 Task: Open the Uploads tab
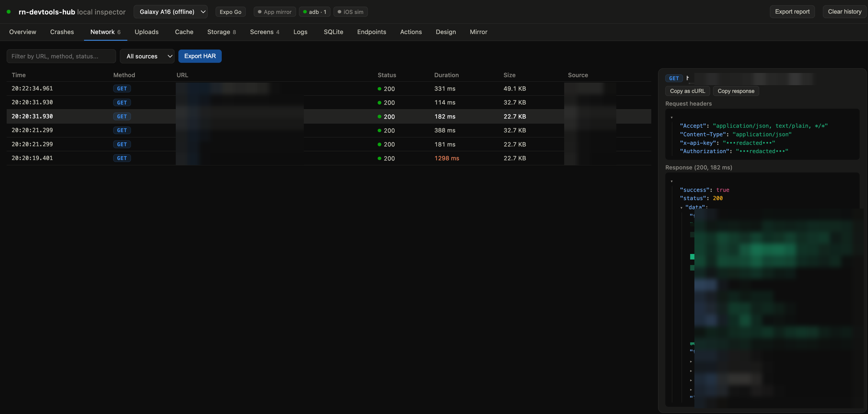[x=147, y=32]
